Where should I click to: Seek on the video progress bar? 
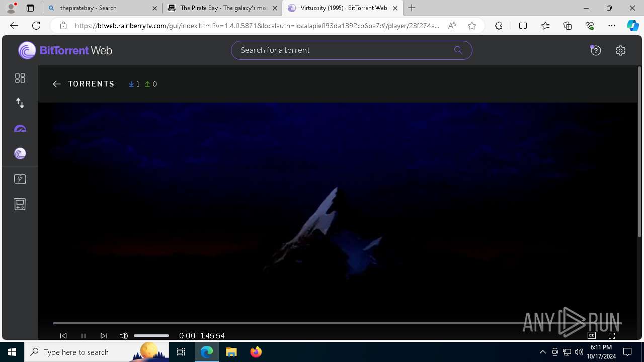tap(338, 323)
